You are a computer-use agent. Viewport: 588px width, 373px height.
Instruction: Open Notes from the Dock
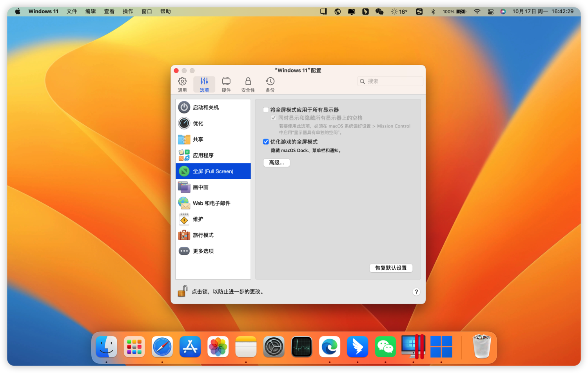click(246, 347)
